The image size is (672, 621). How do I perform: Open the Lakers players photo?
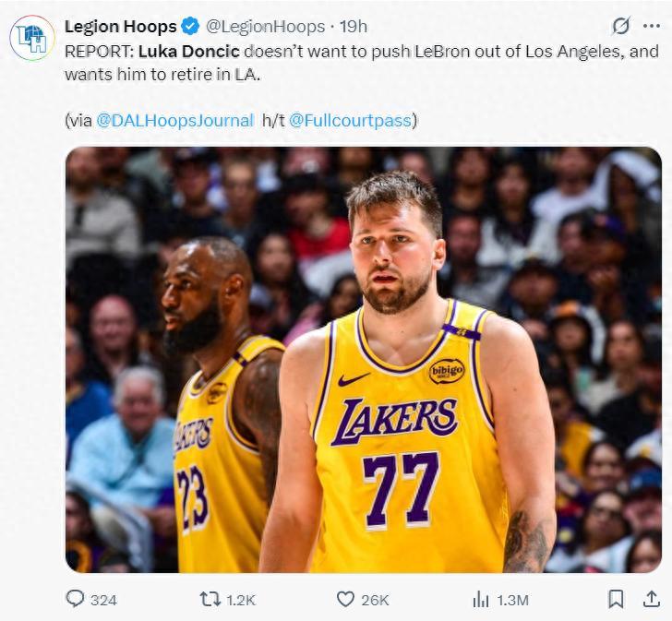click(x=363, y=359)
